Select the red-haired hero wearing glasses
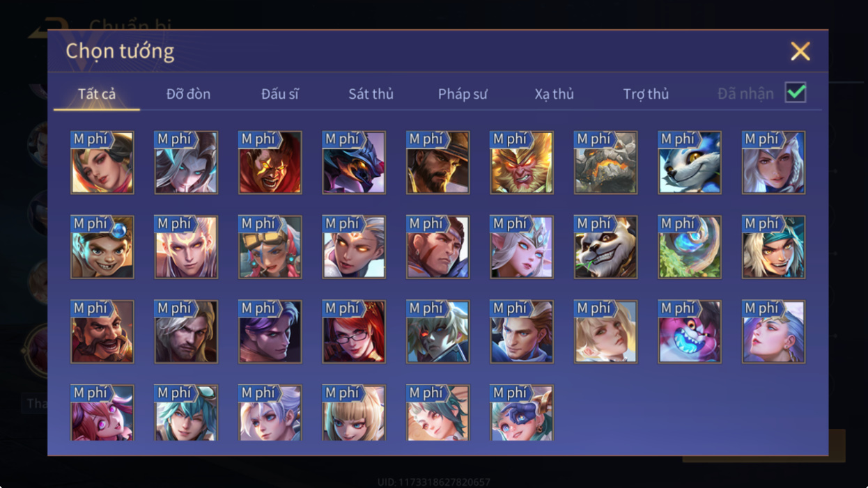Viewport: 868px width, 488px height. coord(354,331)
